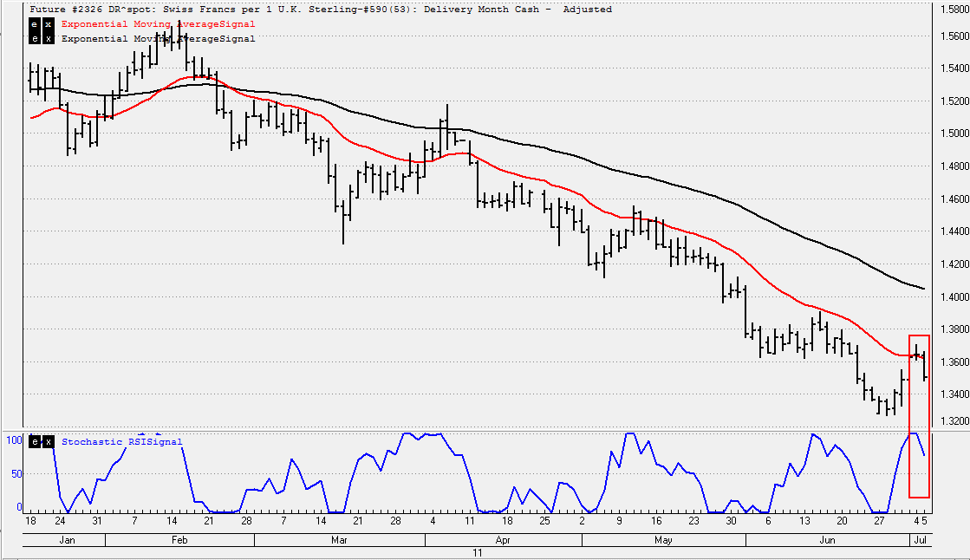Select the red Exponential Moving AverageSignal label
970x560 pixels.
pos(159,24)
